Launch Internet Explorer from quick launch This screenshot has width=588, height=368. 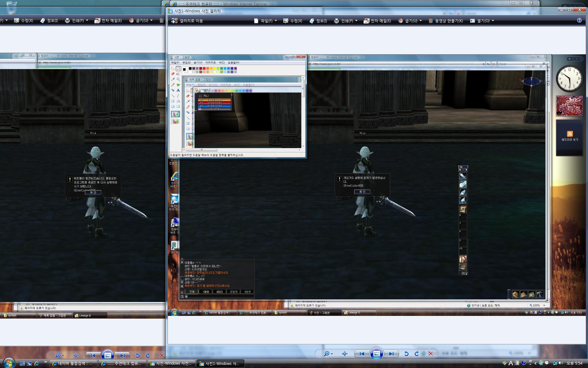(36, 363)
